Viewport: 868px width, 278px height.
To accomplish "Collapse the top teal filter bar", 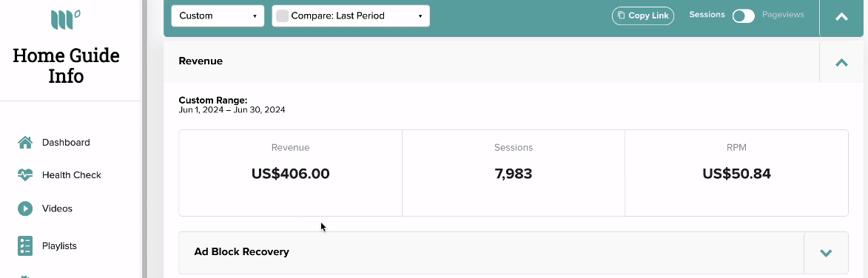I will coord(841,17).
